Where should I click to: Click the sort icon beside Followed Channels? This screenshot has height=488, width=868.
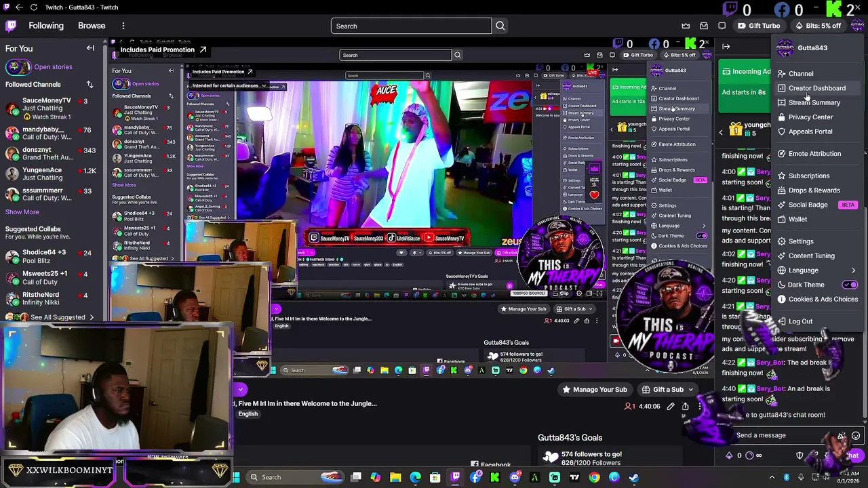(90, 84)
